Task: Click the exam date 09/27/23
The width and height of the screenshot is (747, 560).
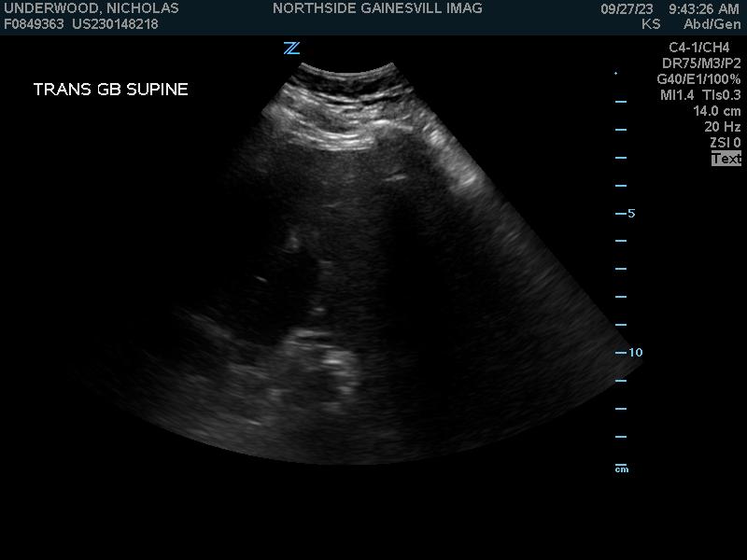Action: pos(627,8)
